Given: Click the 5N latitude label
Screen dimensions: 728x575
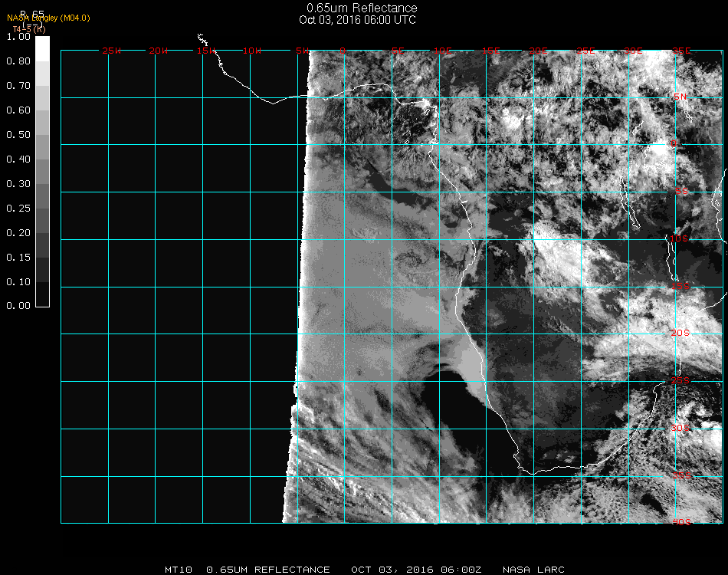Looking at the screenshot, I should [x=680, y=97].
